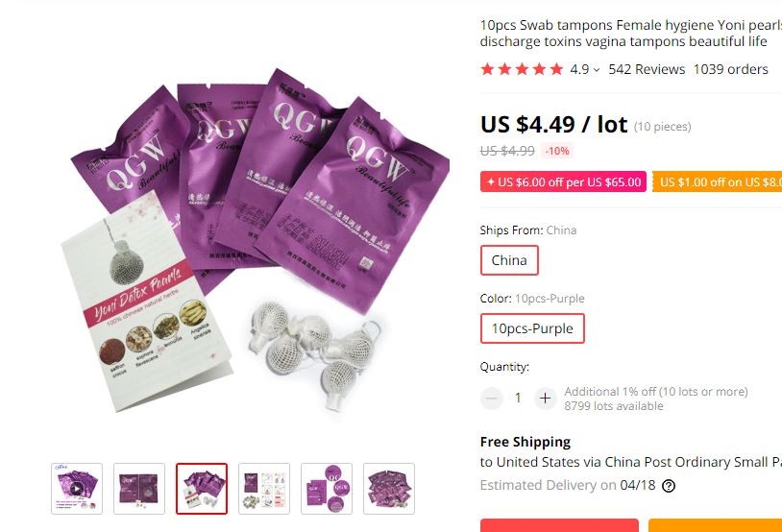This screenshot has width=782, height=532.
Task: Open the fifth thumbnail with circular close-ups
Action: pos(327,489)
